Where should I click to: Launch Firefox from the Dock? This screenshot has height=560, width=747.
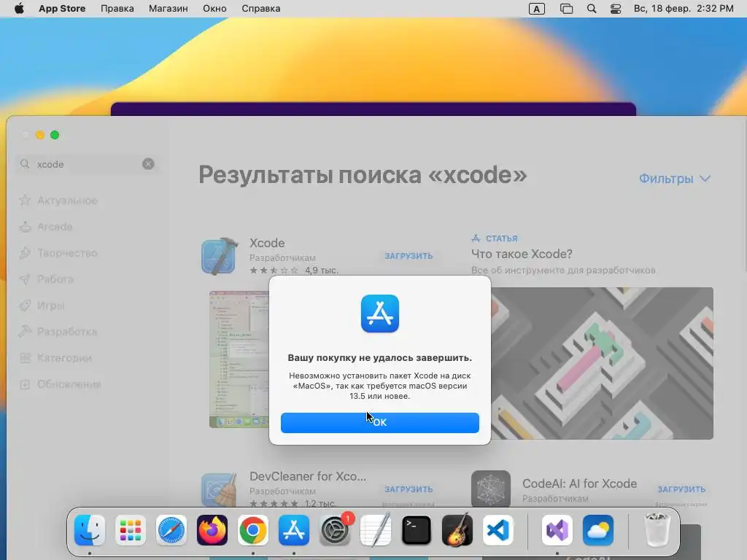(212, 530)
